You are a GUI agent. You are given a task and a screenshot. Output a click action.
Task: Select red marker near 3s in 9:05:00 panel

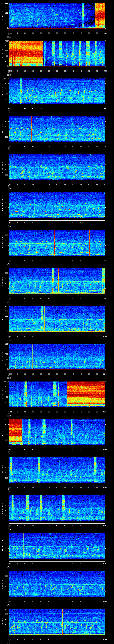[14, 167]
